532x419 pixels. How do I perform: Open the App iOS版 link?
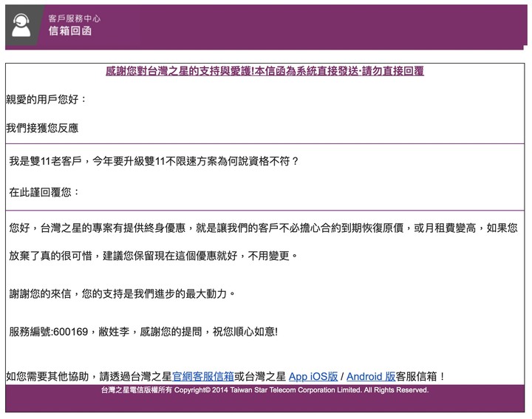click(313, 376)
